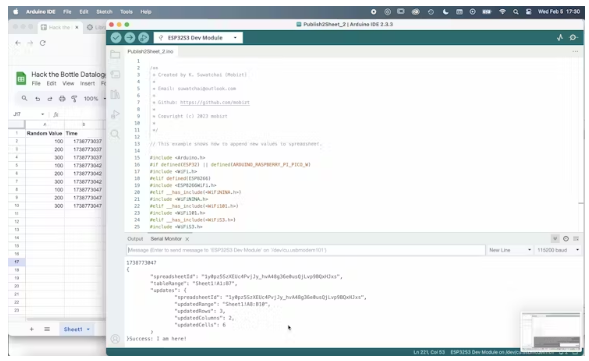Expand the ESP32S3 Dev Module board selector
The height and width of the screenshot is (361, 589).
tap(198, 38)
